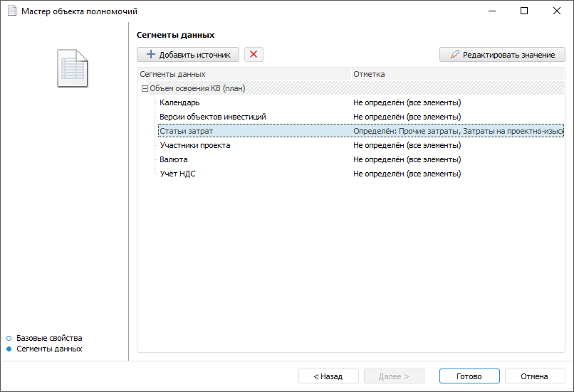Click Добавить источник button

(188, 55)
